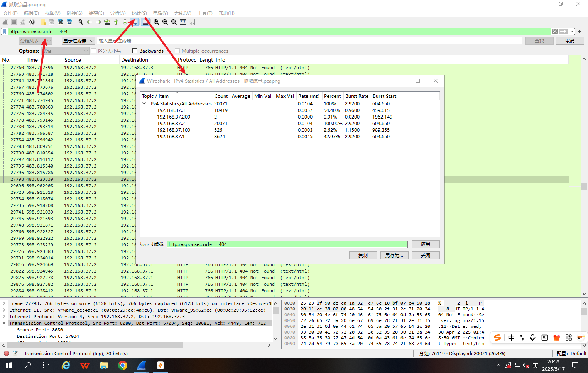Go forward to next packet arrow
This screenshot has width=588, height=373.
point(98,22)
